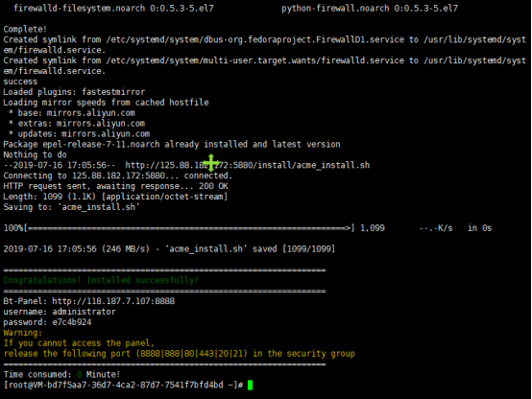Click the 'Time consumed: 0 Minute!' line
Viewport: 532px width, 399px height.
61,375
